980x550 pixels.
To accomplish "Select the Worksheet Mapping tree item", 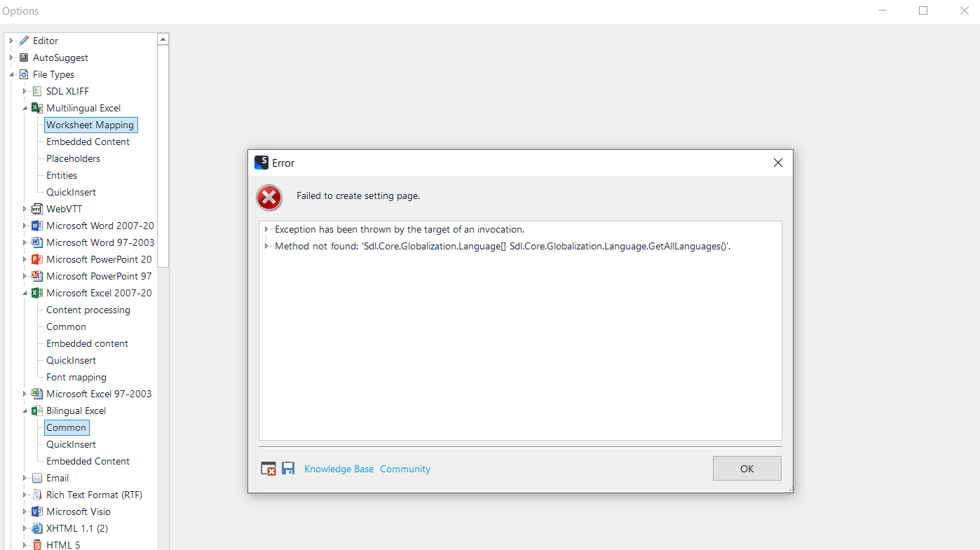I will point(90,125).
